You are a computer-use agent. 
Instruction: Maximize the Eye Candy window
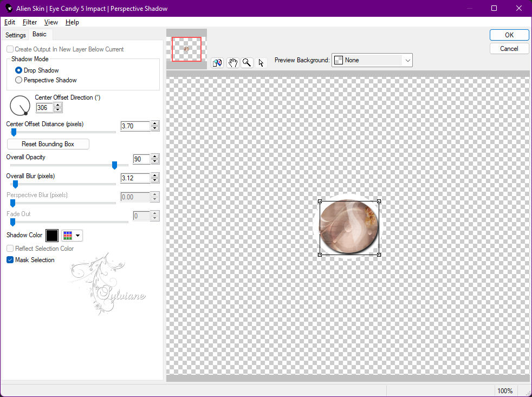pyautogui.click(x=494, y=8)
